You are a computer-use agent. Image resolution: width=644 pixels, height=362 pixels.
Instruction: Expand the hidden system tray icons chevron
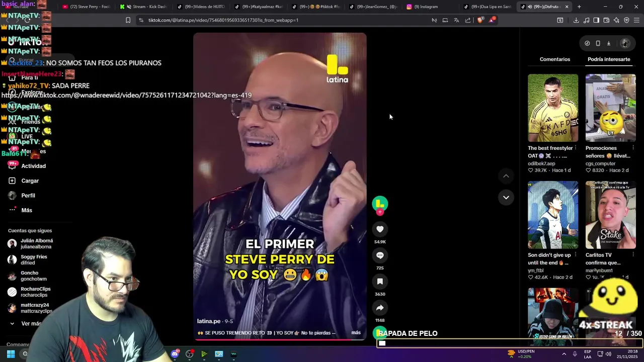pos(563,354)
